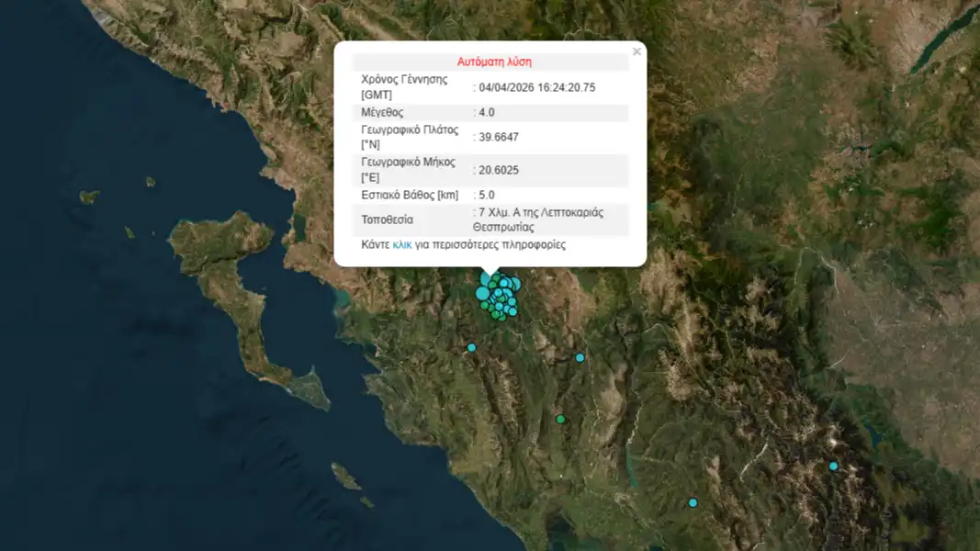Click the small island south of Corfu

[346, 477]
